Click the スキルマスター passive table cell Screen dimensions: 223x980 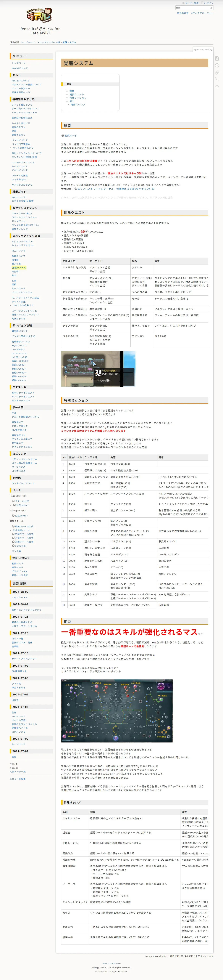pos(75,822)
